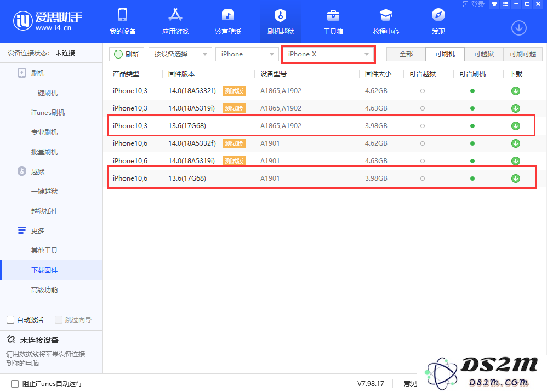The image size is (547, 392).
Task: Click the 刷新 refresh button
Action: pos(126,54)
